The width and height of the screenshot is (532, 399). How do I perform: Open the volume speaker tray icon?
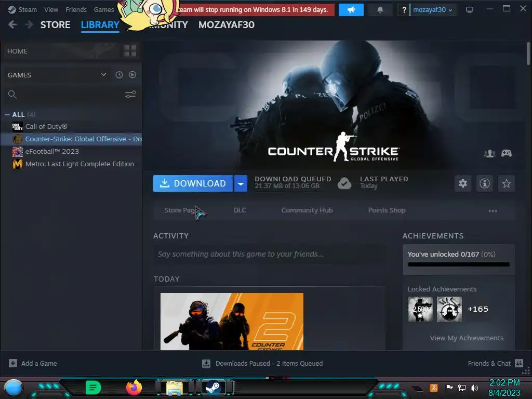coord(474,388)
